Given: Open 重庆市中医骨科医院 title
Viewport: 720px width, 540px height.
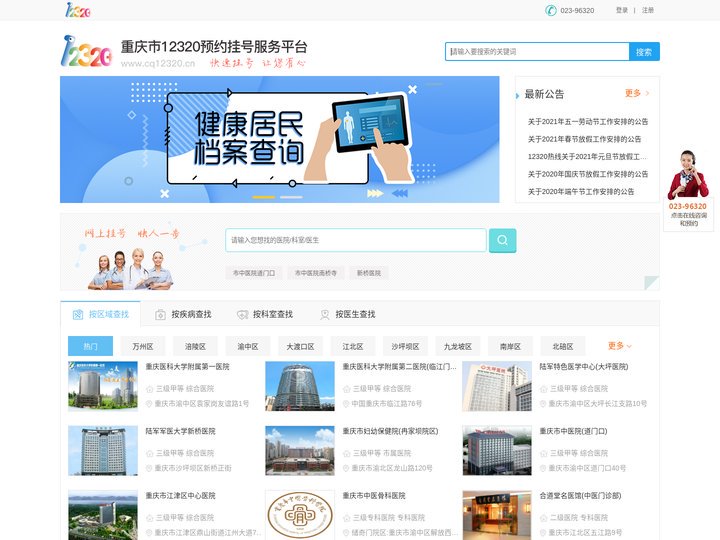Looking at the screenshot, I should [374, 495].
